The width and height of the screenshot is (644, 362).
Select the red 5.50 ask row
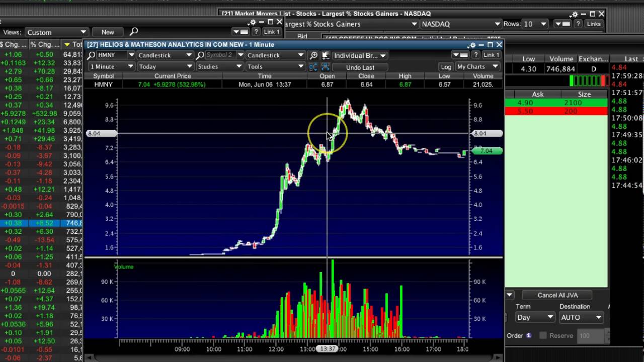[x=556, y=111]
